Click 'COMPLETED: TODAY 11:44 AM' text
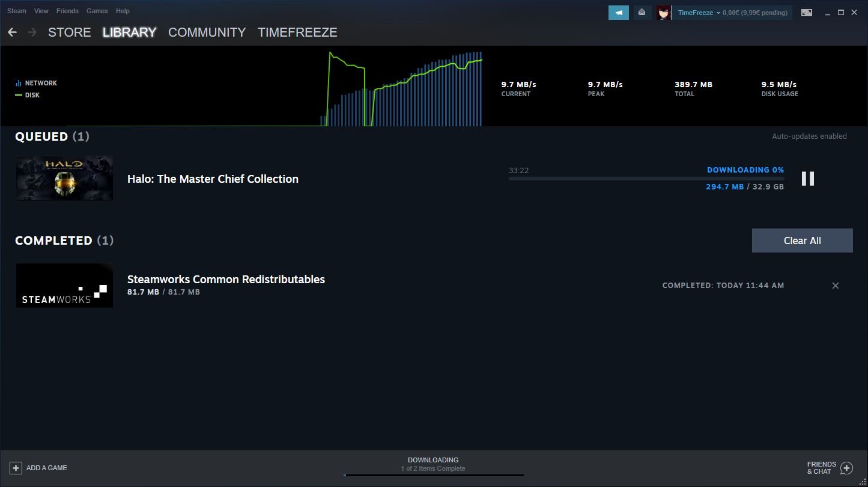The height and width of the screenshot is (487, 868). [723, 286]
